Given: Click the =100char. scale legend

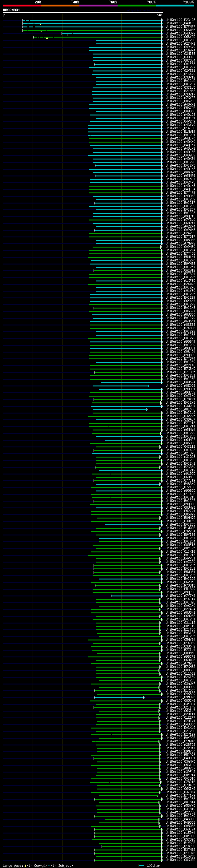Looking at the screenshot, I should (151, 865).
